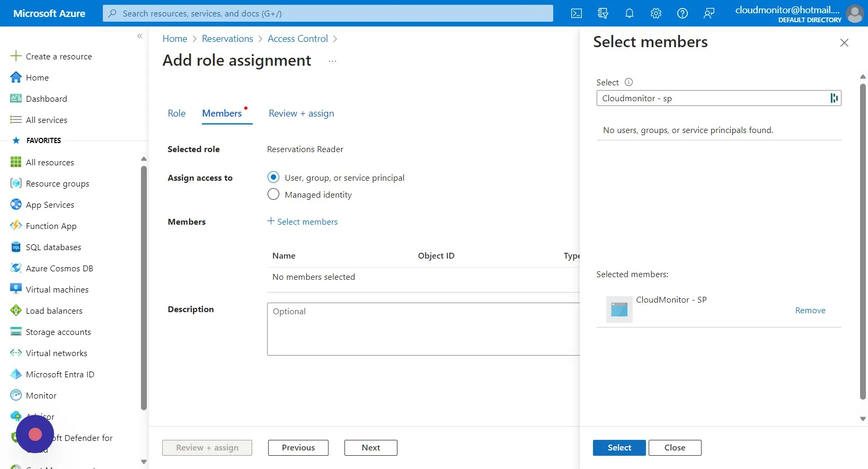Click the Select members panel scroll up arrow
The image size is (868, 469).
tap(863, 77)
